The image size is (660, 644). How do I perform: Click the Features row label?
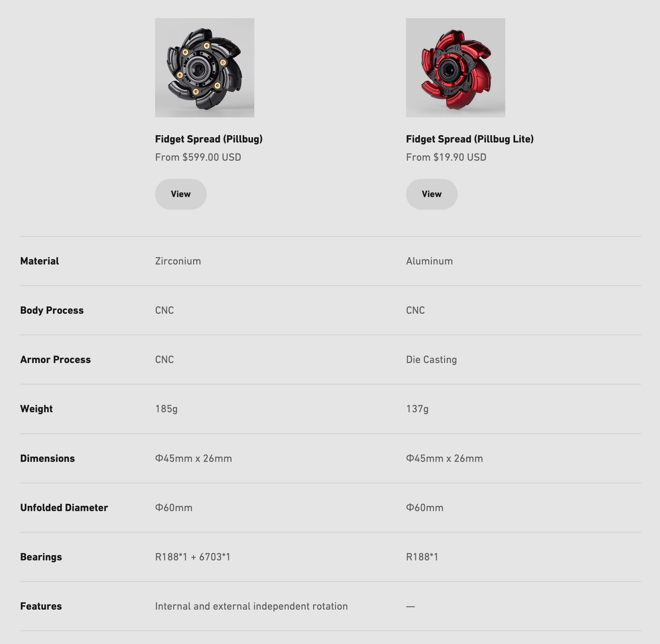click(x=41, y=606)
